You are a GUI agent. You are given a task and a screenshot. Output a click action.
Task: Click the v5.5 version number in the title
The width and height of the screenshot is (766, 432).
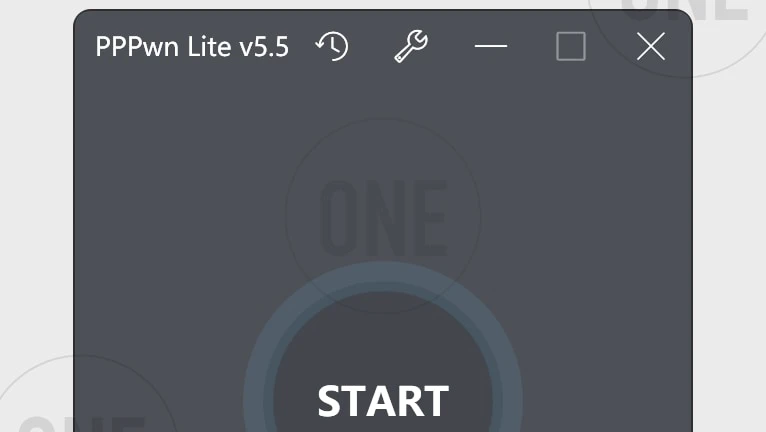pyautogui.click(x=264, y=47)
